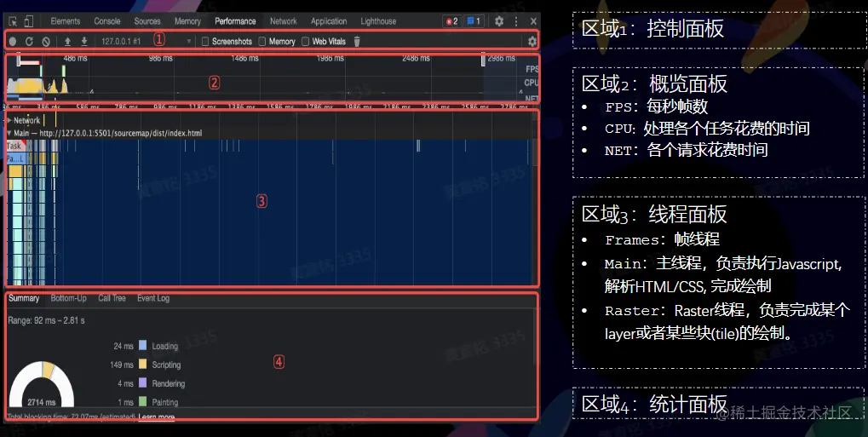Image resolution: width=868 pixels, height=437 pixels.
Task: Click the Task bar in flame chart
Action: 15,146
